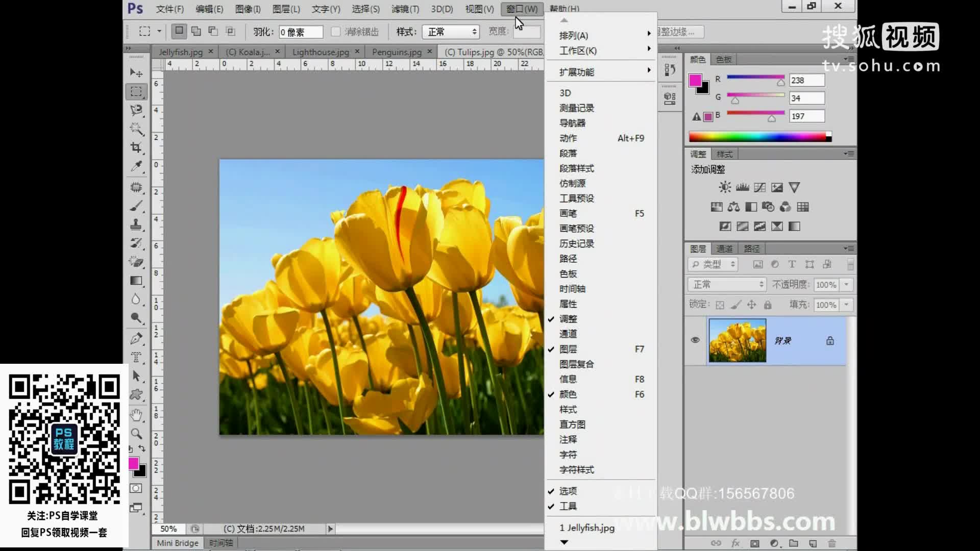Open the Opacity 100% dropdown arrow
The height and width of the screenshot is (551, 980).
click(847, 284)
